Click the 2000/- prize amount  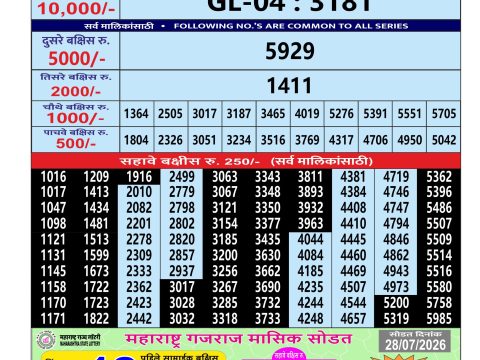76,91
